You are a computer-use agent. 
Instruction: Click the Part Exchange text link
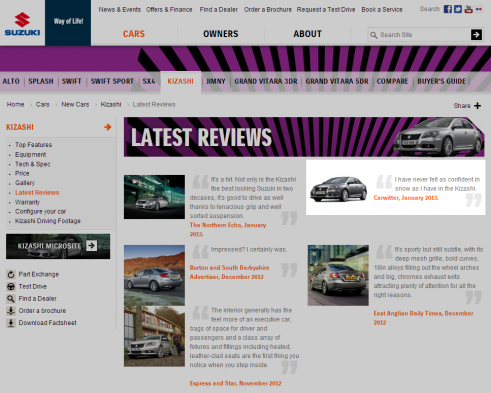(39, 274)
